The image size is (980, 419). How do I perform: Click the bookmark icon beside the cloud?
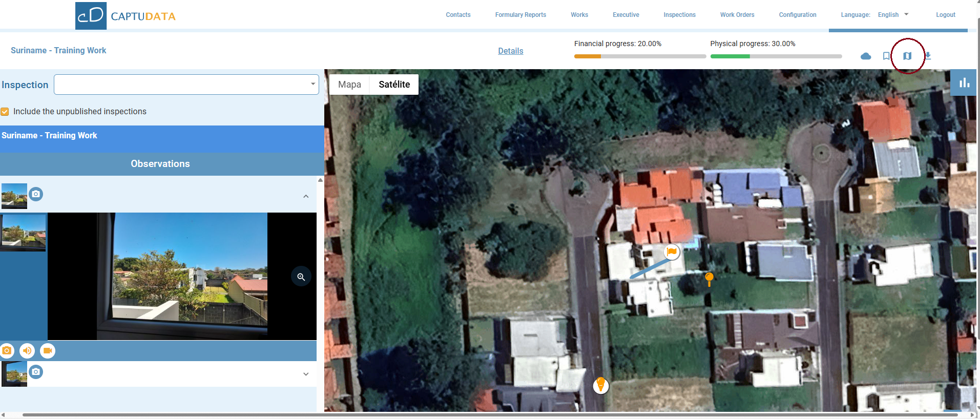click(886, 56)
